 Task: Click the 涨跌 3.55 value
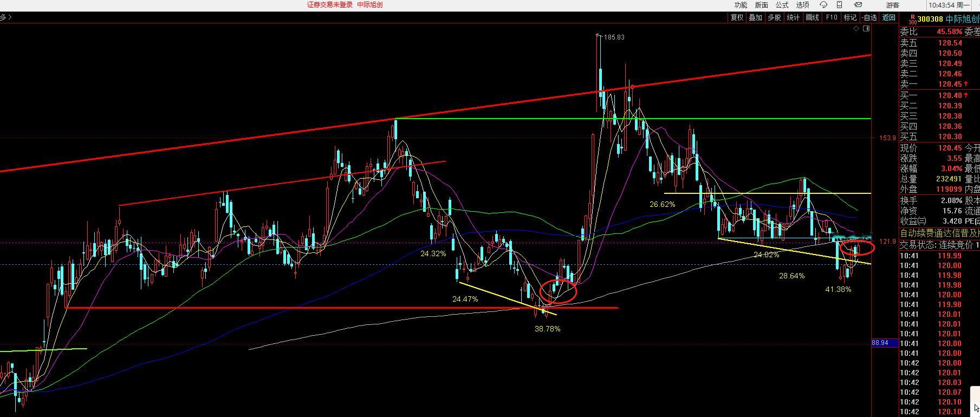coord(955,158)
